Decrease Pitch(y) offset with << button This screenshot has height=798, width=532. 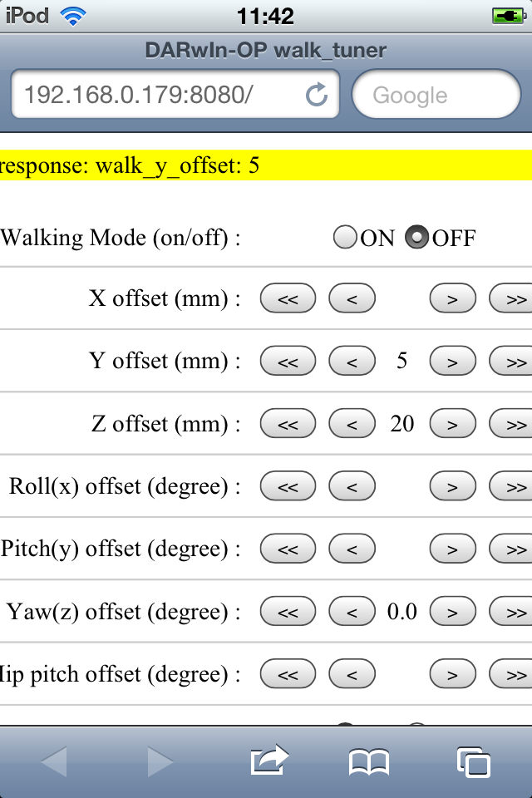pos(288,549)
